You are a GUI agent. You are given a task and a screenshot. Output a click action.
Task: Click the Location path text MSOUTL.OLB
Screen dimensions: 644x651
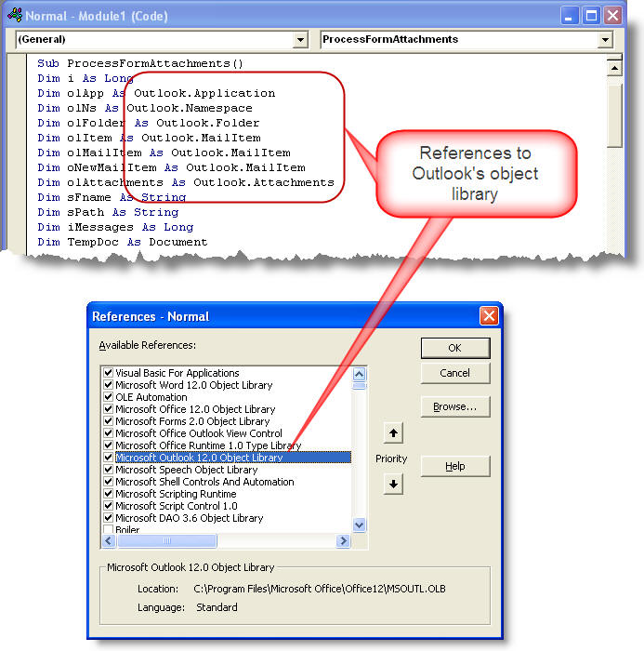click(x=320, y=589)
